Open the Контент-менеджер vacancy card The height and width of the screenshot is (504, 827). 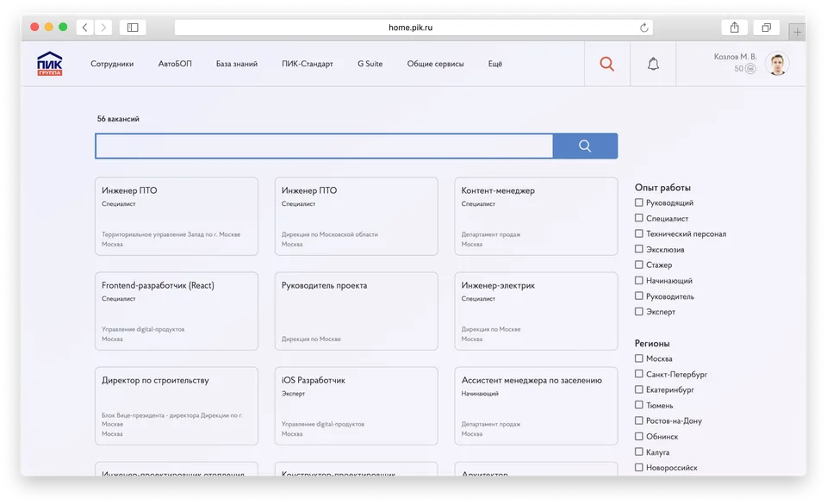pyautogui.click(x=536, y=216)
